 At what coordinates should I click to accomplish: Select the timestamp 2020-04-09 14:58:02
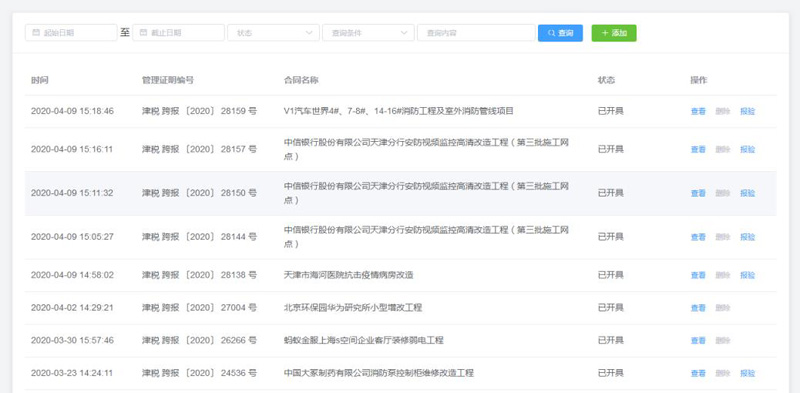point(72,275)
